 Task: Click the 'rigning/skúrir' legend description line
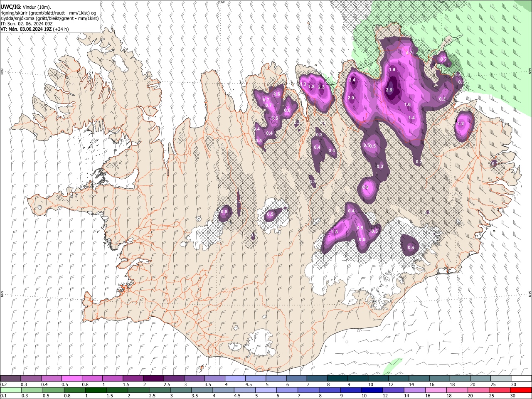tap(49, 13)
